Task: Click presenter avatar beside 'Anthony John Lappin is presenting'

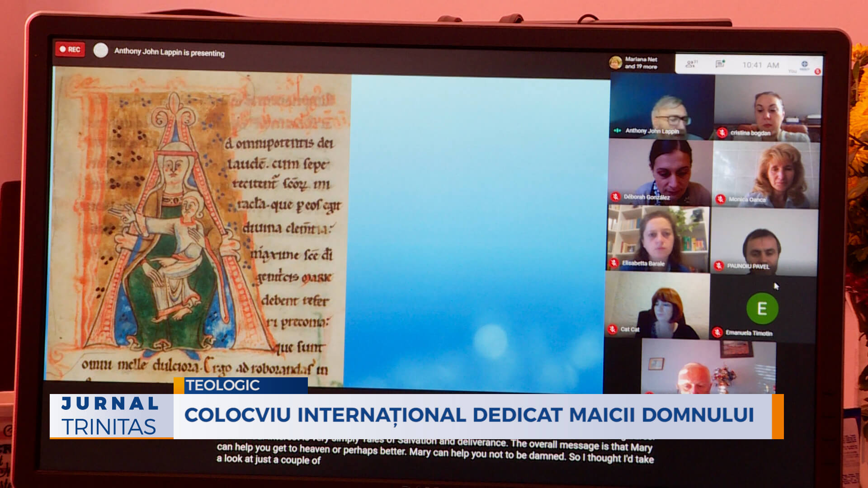Action: [x=101, y=50]
